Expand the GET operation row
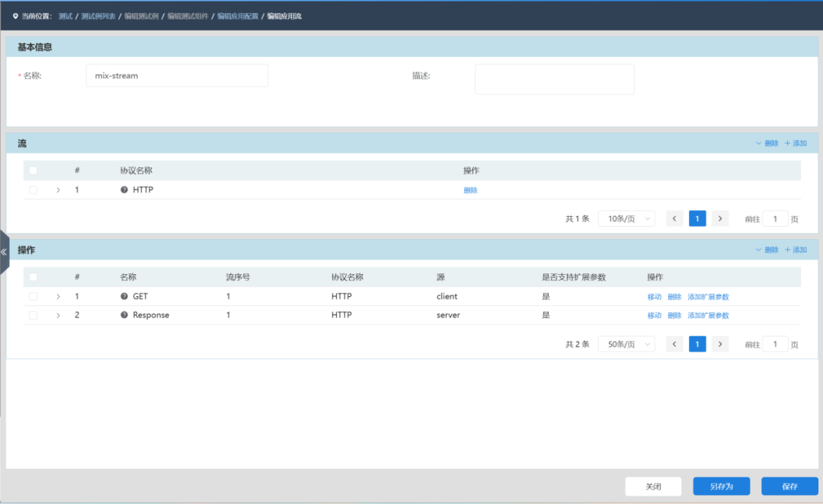Image resolution: width=823 pixels, height=504 pixels. 58,296
